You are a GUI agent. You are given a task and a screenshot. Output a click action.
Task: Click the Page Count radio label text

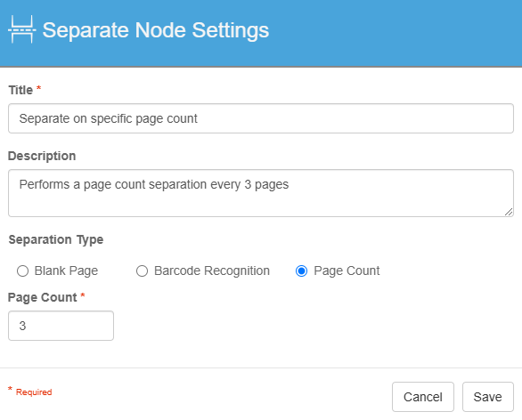tap(347, 271)
